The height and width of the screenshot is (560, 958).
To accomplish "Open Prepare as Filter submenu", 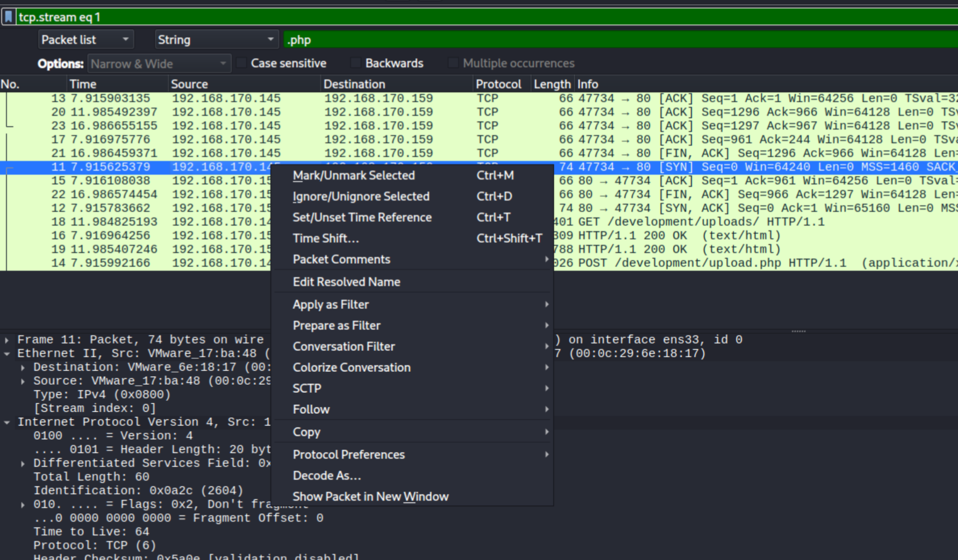I will [x=413, y=325].
